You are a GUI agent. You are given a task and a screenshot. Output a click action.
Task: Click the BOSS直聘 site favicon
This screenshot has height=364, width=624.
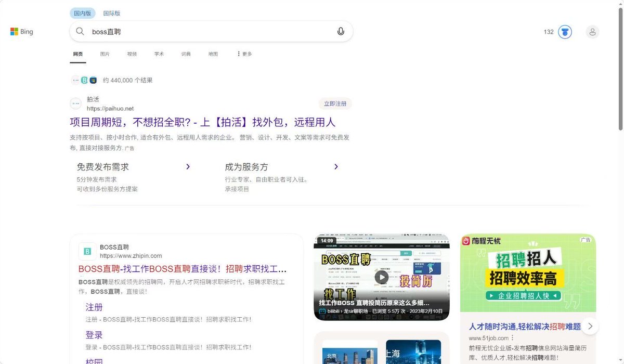(x=87, y=251)
